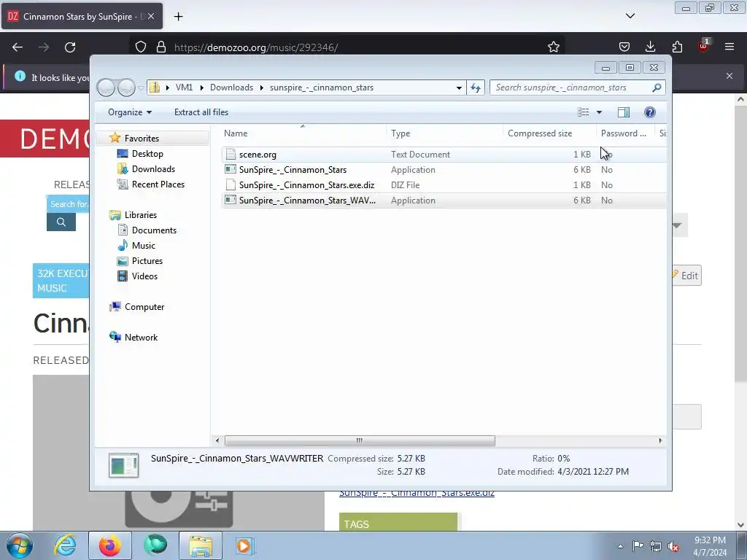Image resolution: width=747 pixels, height=560 pixels.
Task: Open Videos library
Action: coord(144,276)
